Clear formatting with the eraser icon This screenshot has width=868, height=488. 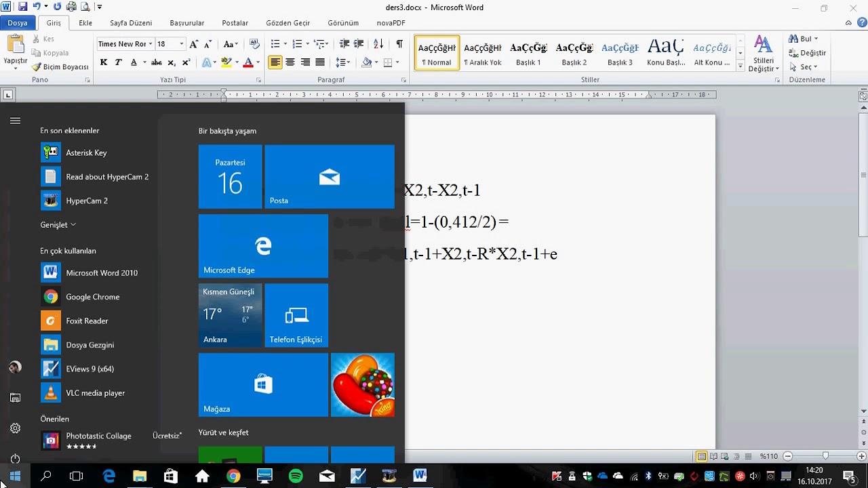click(x=254, y=44)
